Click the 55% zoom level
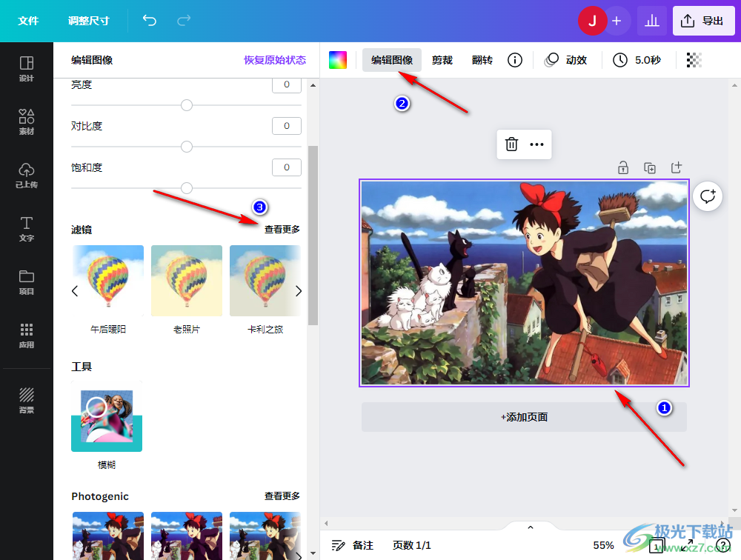Viewport: 741px width, 560px height. click(x=603, y=545)
